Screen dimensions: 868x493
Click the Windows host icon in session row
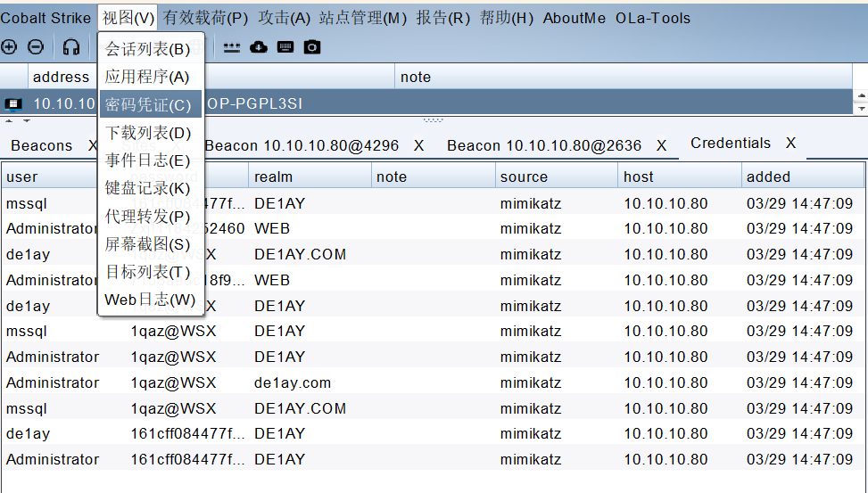[13, 103]
